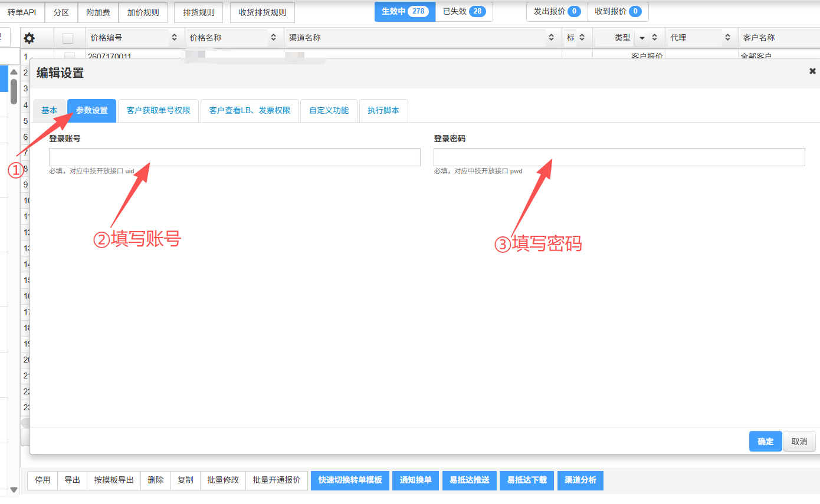Click the 导出 button
The width and height of the screenshot is (820, 504).
point(72,480)
